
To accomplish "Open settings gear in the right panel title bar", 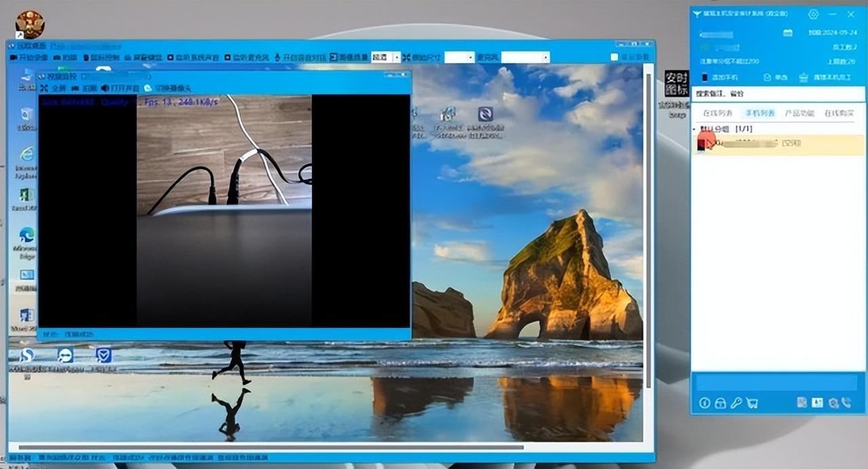I will [x=813, y=14].
